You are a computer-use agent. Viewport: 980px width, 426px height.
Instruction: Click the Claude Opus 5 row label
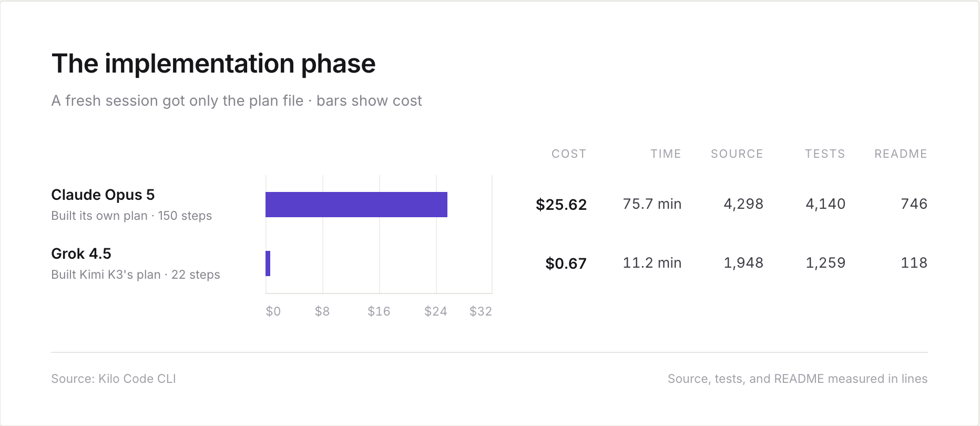pyautogui.click(x=103, y=195)
